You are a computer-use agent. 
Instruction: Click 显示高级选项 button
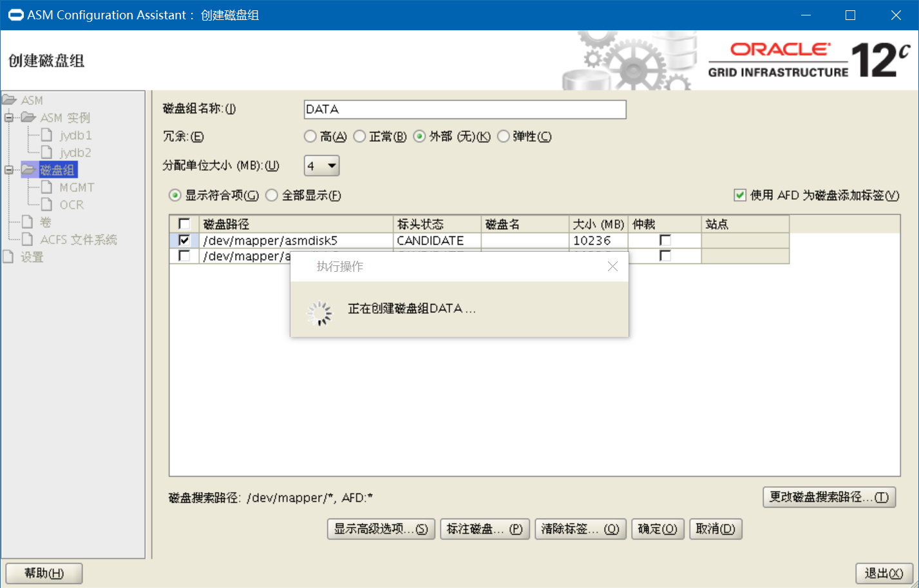click(381, 529)
